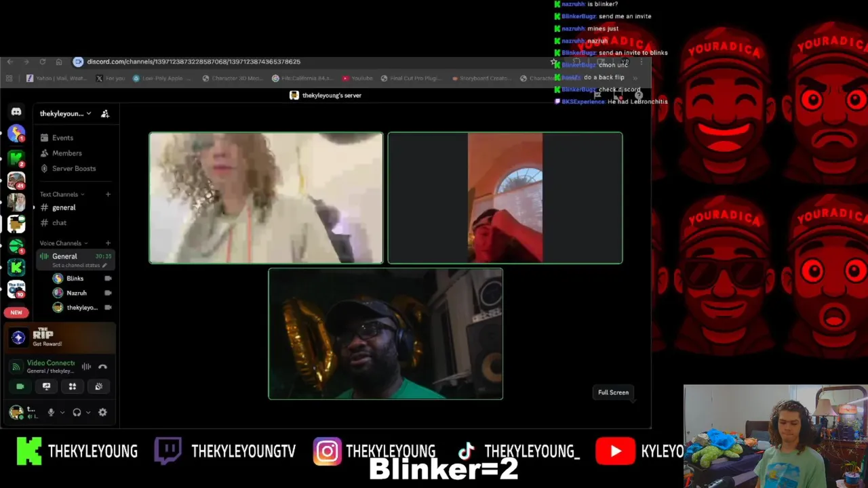
Task: Open the microphone input options arrow
Action: (x=62, y=412)
